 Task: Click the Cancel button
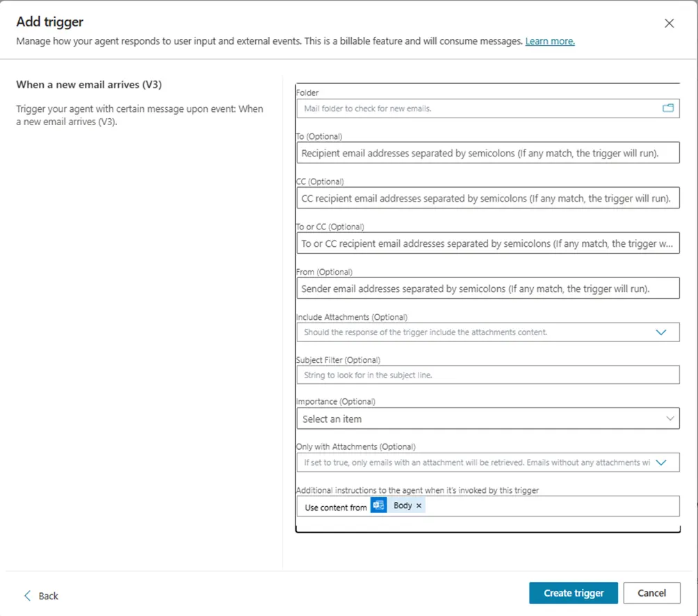point(651,593)
